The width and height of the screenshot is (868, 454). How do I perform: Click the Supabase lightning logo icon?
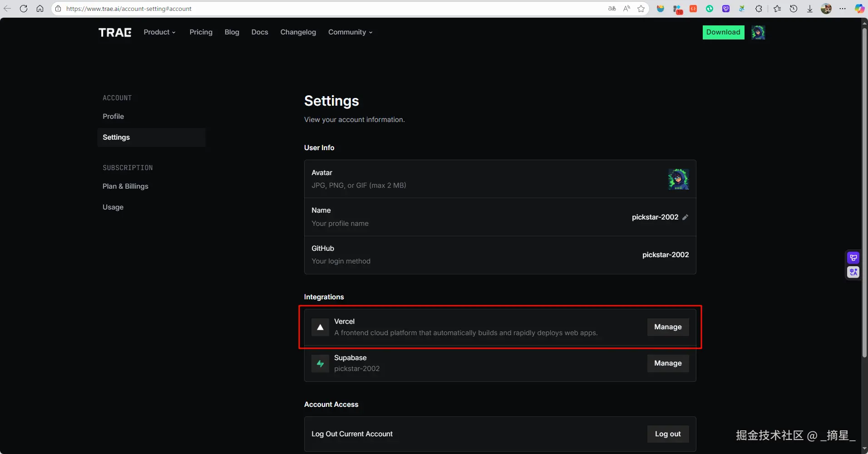321,363
